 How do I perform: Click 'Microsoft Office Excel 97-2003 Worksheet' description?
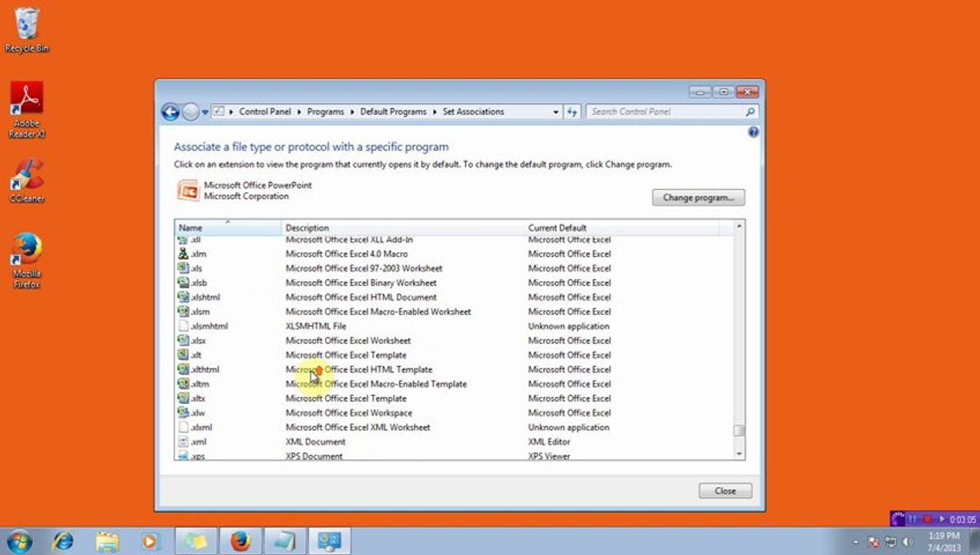pos(364,268)
